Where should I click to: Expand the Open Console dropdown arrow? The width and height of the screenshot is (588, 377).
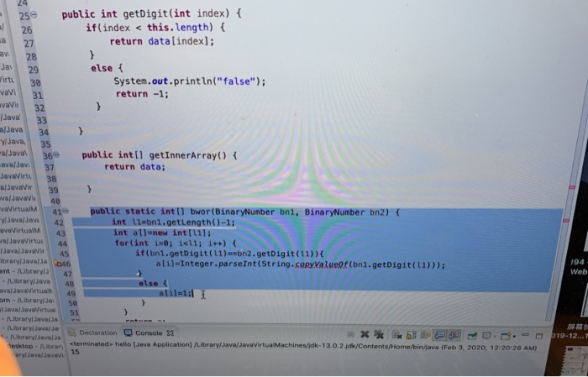pos(514,336)
